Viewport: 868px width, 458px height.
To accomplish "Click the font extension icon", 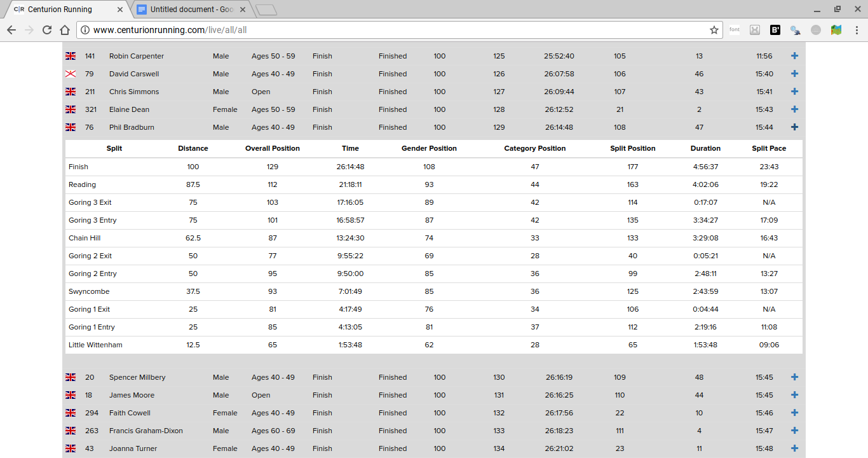I will (x=734, y=30).
